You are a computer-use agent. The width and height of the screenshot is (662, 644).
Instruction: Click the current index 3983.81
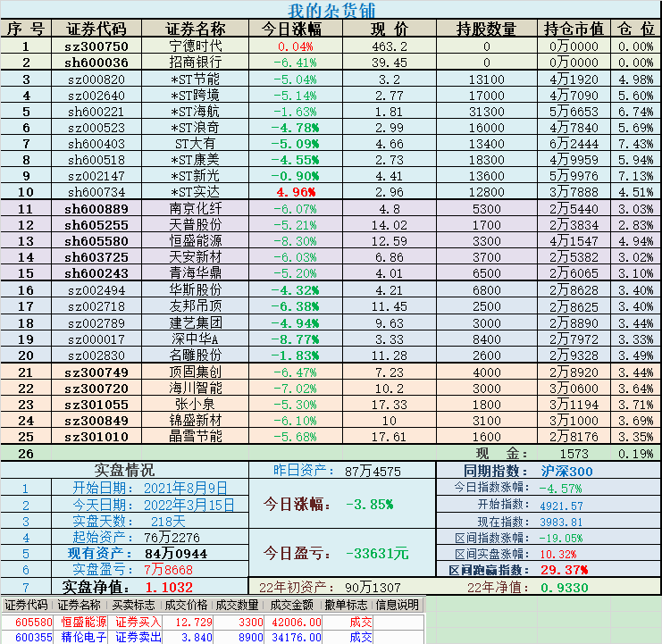tap(561, 522)
